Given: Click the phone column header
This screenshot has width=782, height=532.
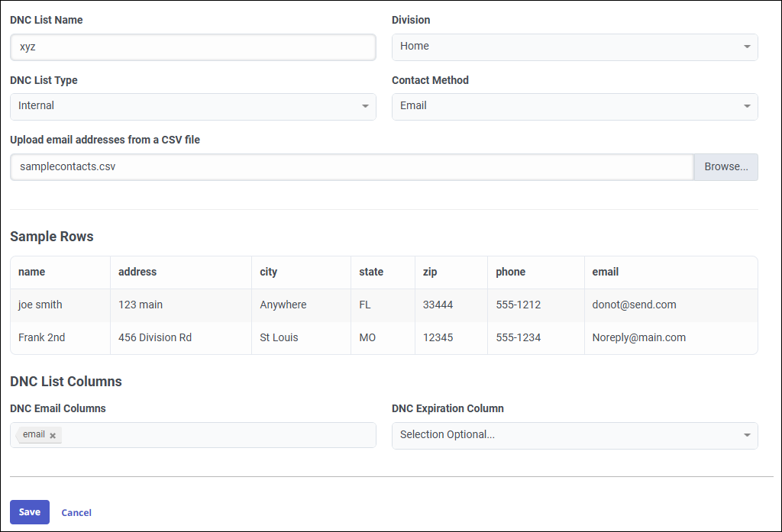Looking at the screenshot, I should [535, 272].
